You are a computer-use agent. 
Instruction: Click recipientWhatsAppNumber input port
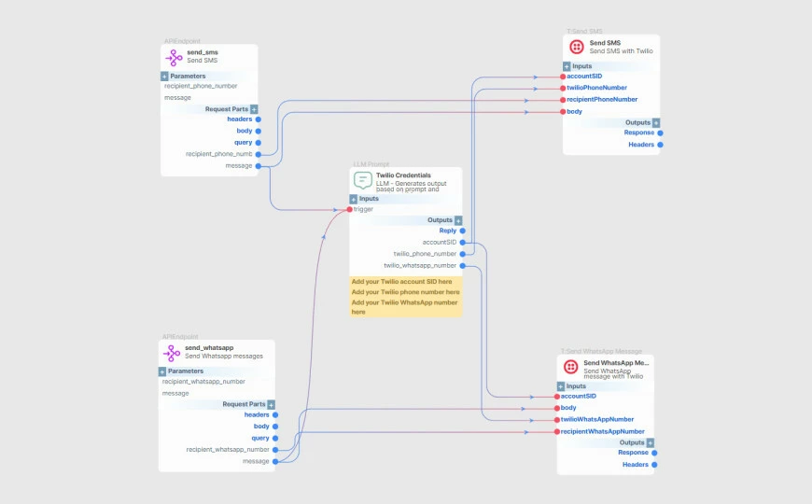[x=557, y=431]
